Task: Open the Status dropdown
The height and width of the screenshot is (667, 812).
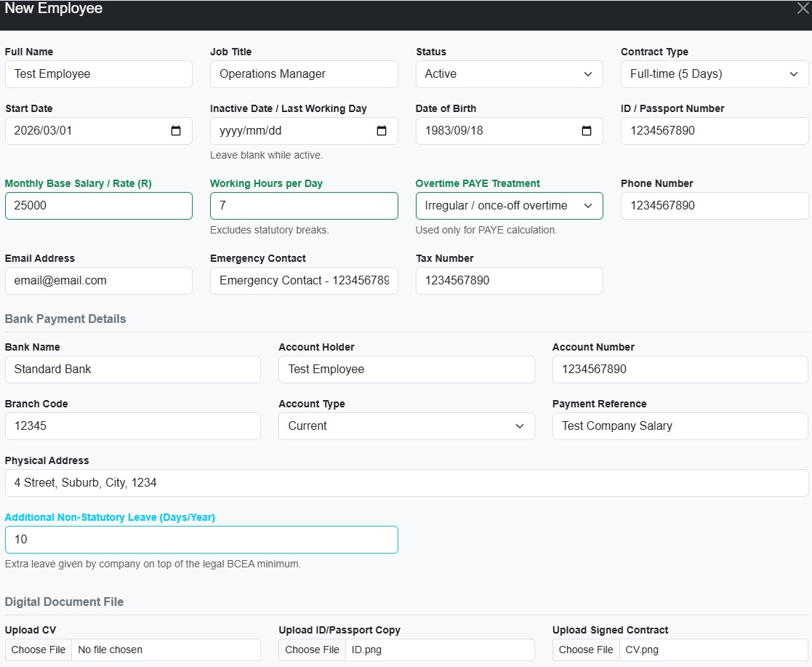Action: 509,74
